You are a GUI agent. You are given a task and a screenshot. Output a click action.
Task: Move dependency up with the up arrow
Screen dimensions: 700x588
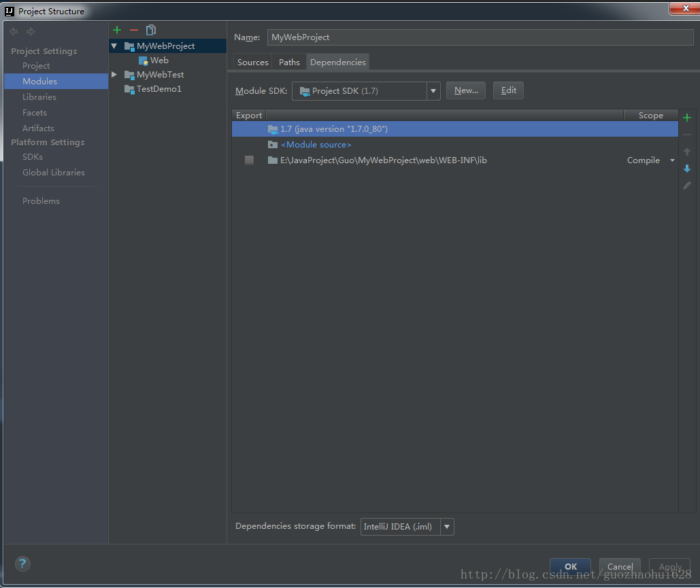click(687, 152)
